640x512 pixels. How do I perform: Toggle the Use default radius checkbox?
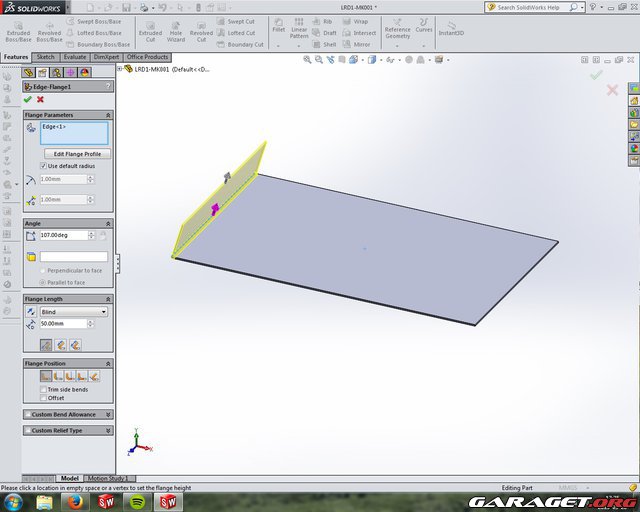tap(43, 165)
